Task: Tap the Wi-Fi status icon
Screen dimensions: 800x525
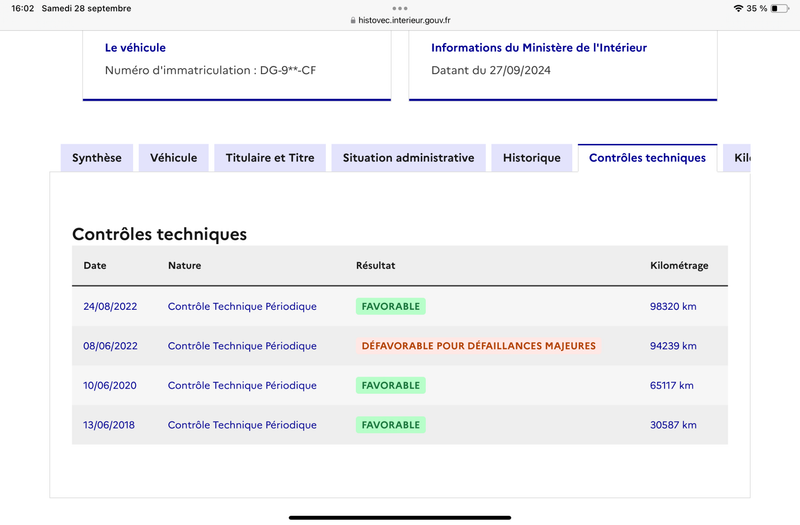Action: (x=738, y=8)
